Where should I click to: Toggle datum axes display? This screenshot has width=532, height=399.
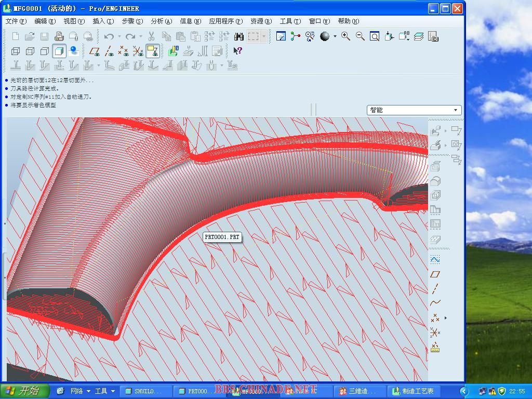pyautogui.click(x=109, y=51)
